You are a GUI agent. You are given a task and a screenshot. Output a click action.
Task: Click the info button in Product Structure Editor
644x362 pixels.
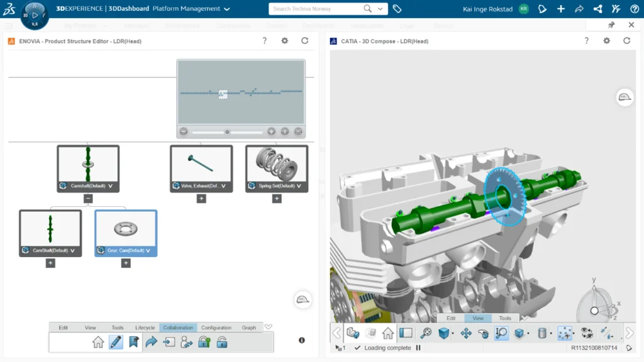(x=301, y=340)
